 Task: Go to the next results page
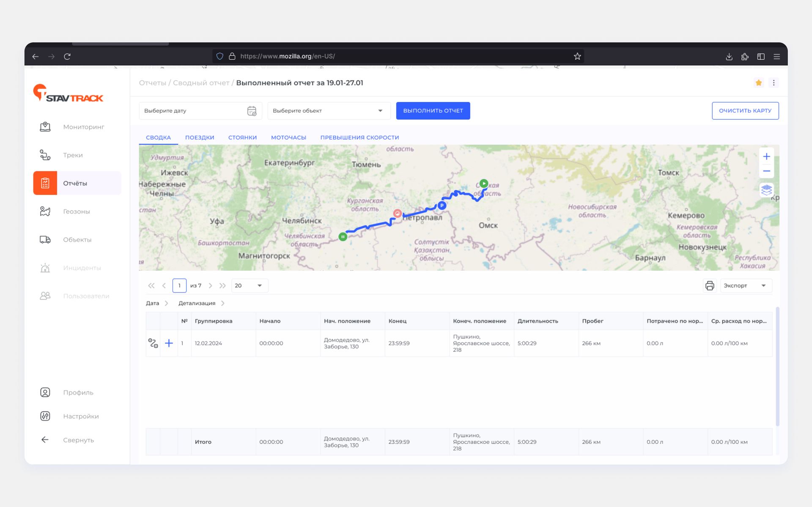pyautogui.click(x=210, y=285)
